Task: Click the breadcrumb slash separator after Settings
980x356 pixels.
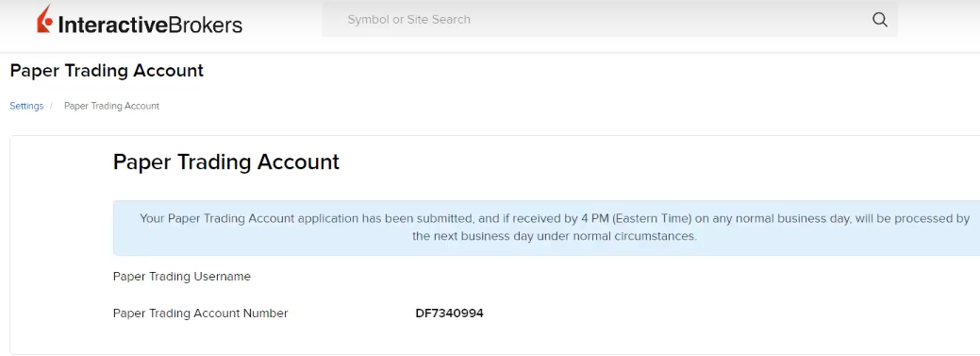Action: 51,106
